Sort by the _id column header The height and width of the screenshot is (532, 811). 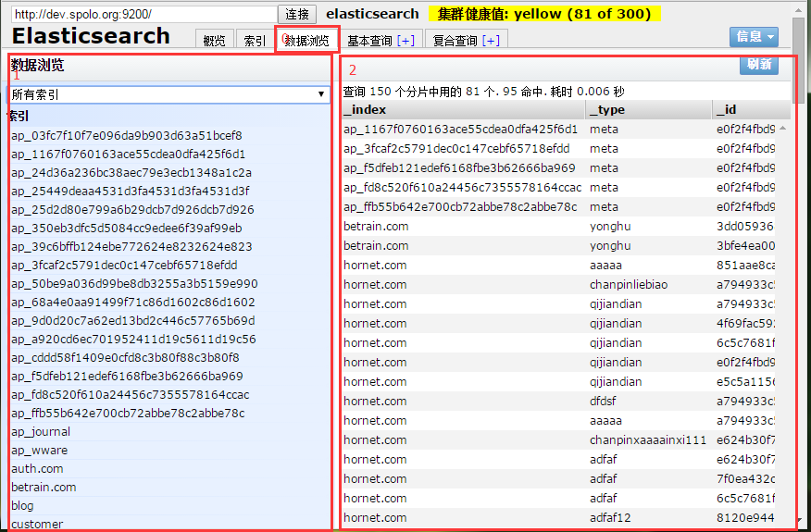point(751,109)
